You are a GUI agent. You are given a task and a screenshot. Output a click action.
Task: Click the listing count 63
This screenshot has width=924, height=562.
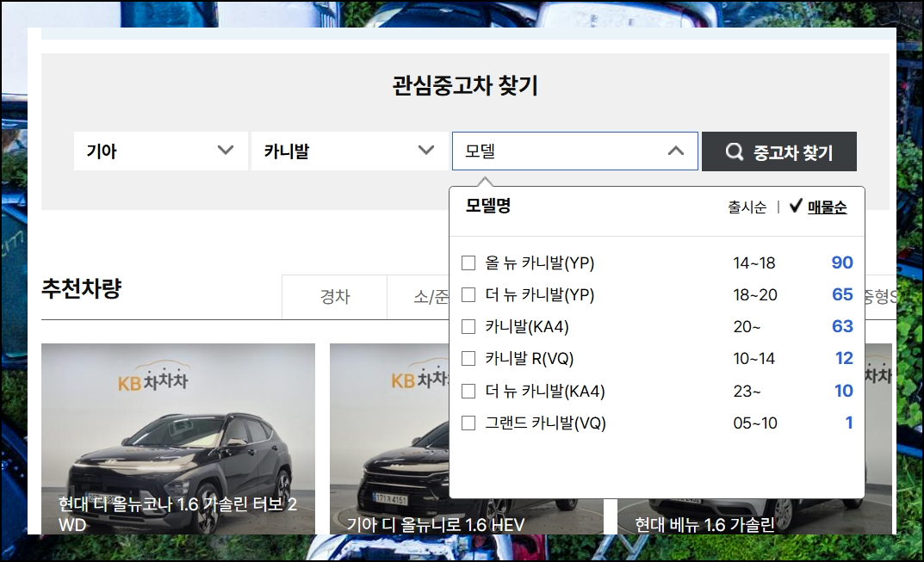(842, 326)
